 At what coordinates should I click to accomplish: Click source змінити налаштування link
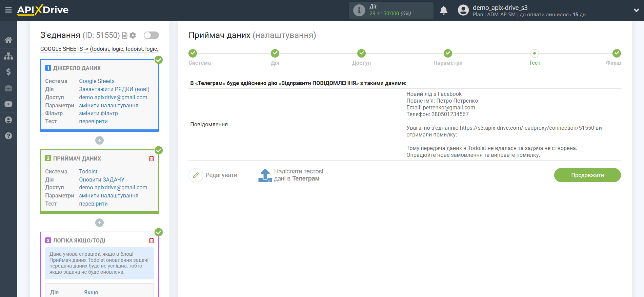tap(108, 105)
